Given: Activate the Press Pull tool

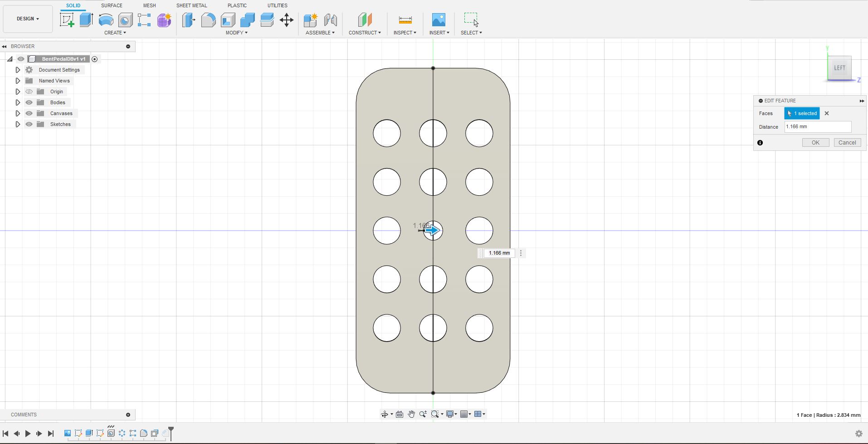Looking at the screenshot, I should coord(188,20).
